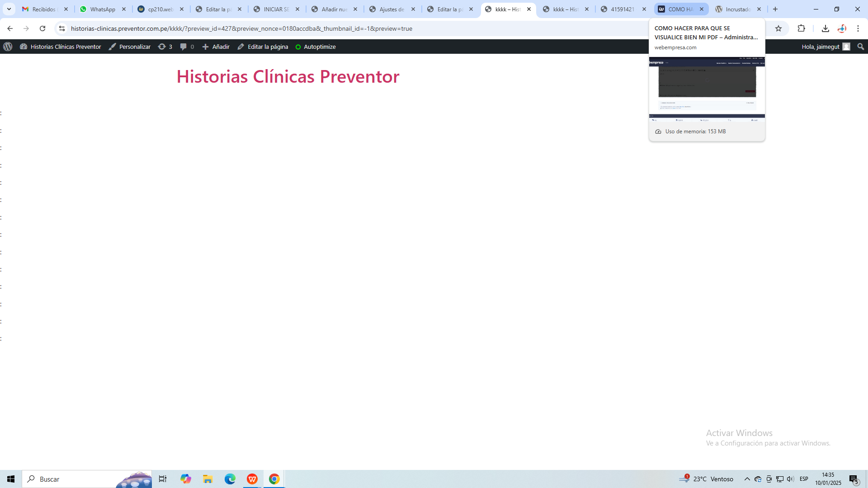
Task: Open the WordPress logo menu
Action: (x=8, y=47)
